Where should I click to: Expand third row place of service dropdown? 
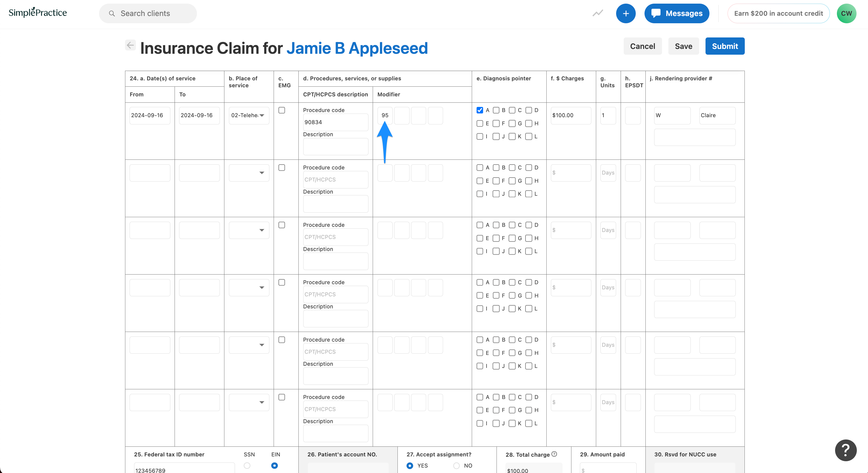[x=249, y=230]
